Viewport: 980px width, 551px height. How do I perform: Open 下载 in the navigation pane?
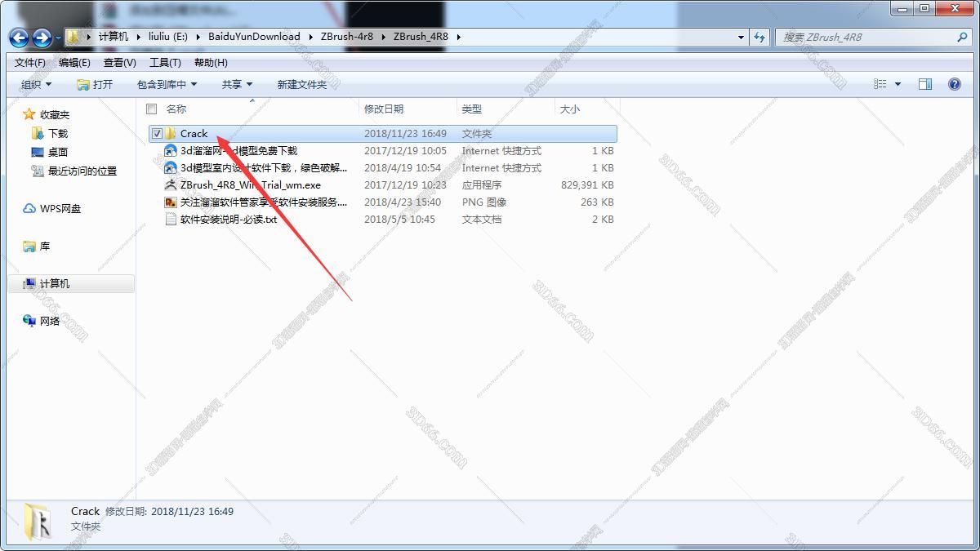pos(50,133)
